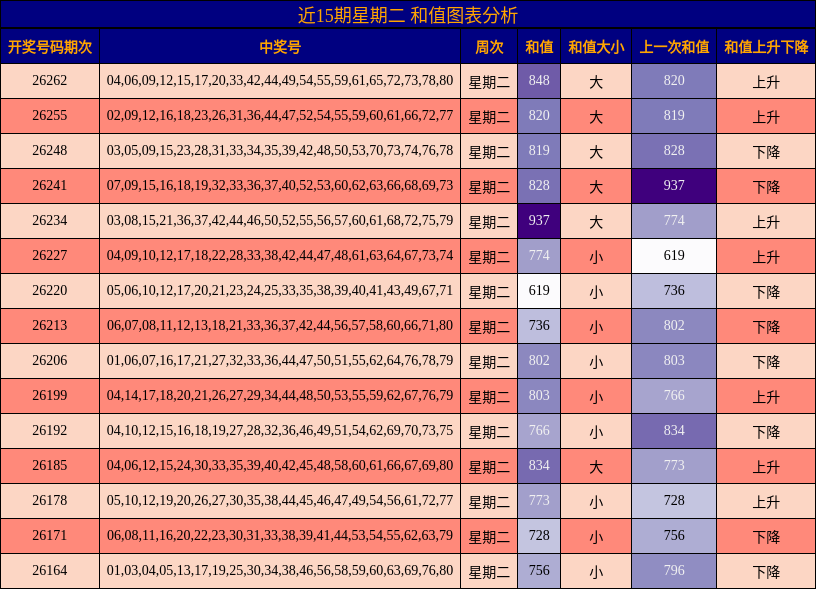Click 上升 in row 26262

pyautogui.click(x=766, y=82)
